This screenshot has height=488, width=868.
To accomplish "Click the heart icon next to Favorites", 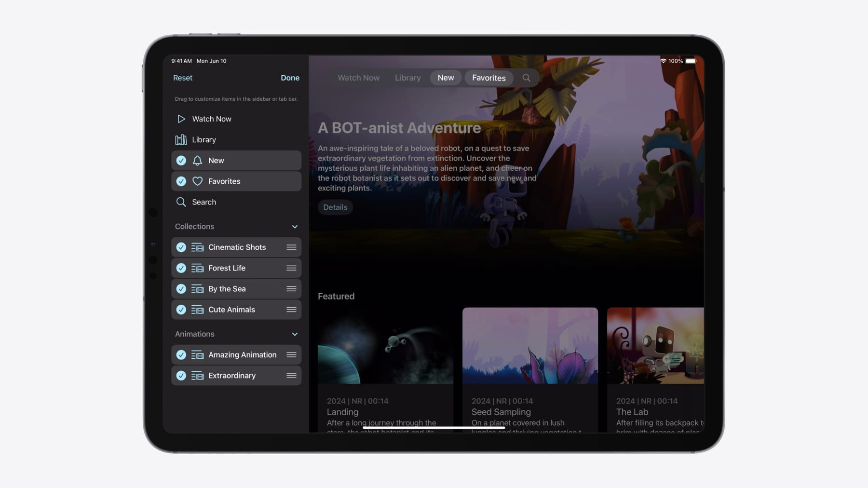I will [197, 181].
